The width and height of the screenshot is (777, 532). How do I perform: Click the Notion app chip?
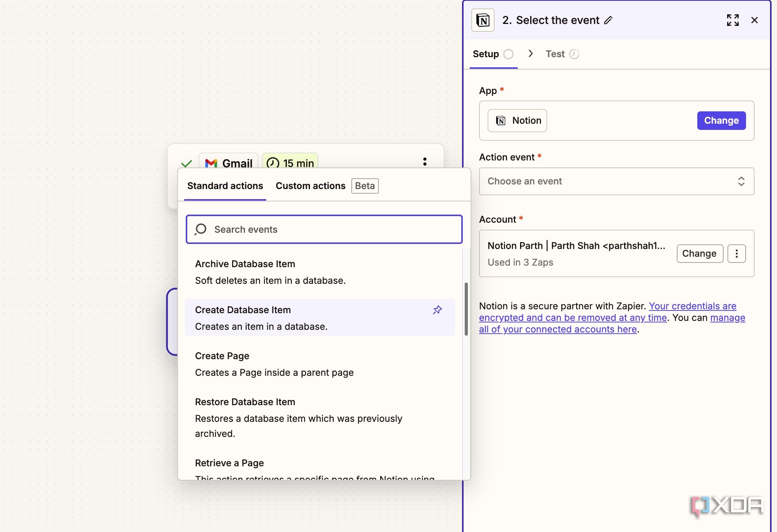tap(517, 121)
